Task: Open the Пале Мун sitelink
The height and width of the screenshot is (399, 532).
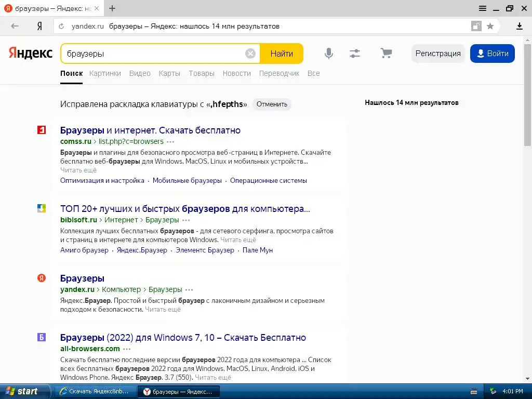Action: (258, 250)
